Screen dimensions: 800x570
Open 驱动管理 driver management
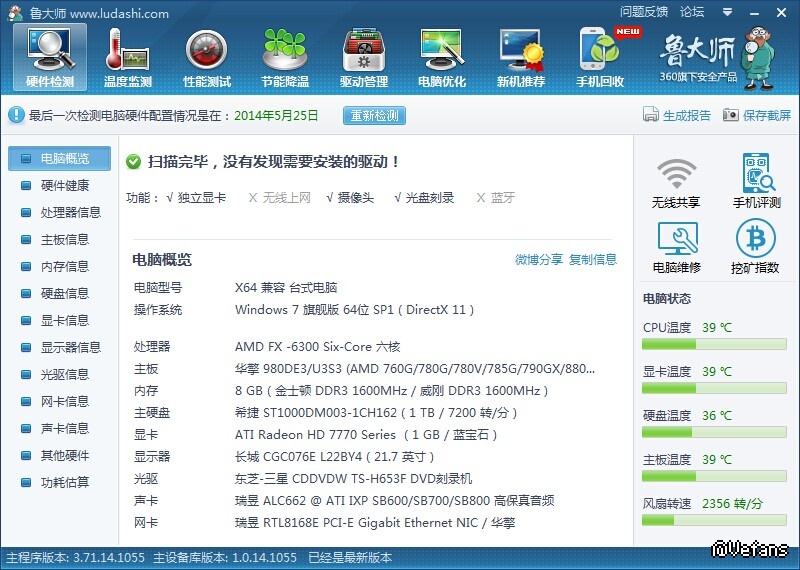pyautogui.click(x=364, y=58)
